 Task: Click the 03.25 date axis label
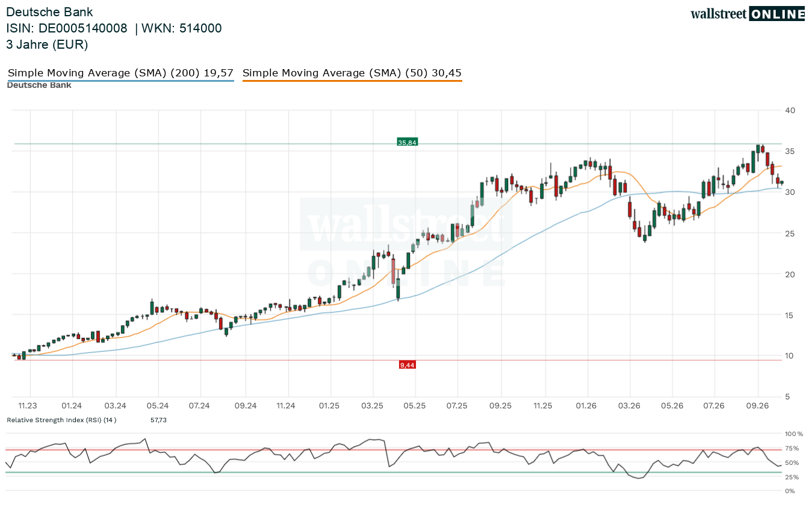pos(373,406)
